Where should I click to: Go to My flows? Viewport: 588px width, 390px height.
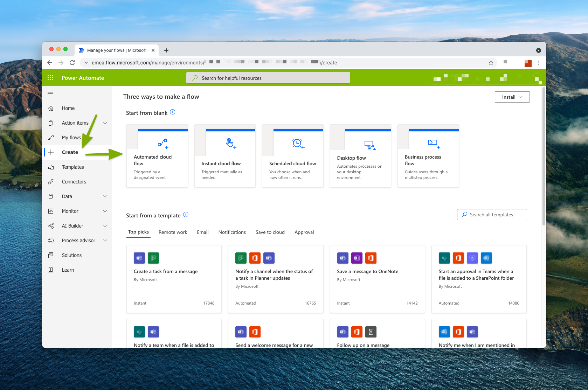(71, 138)
